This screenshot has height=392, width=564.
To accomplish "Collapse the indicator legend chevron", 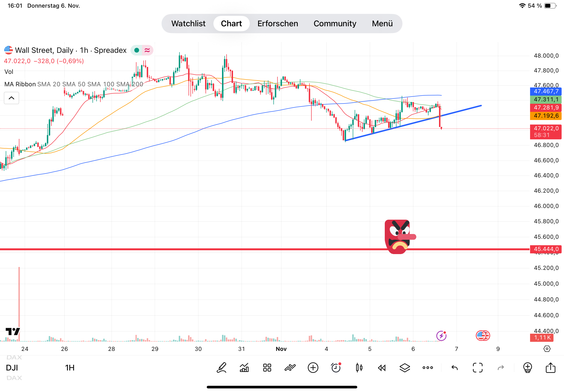I will click(x=11, y=98).
